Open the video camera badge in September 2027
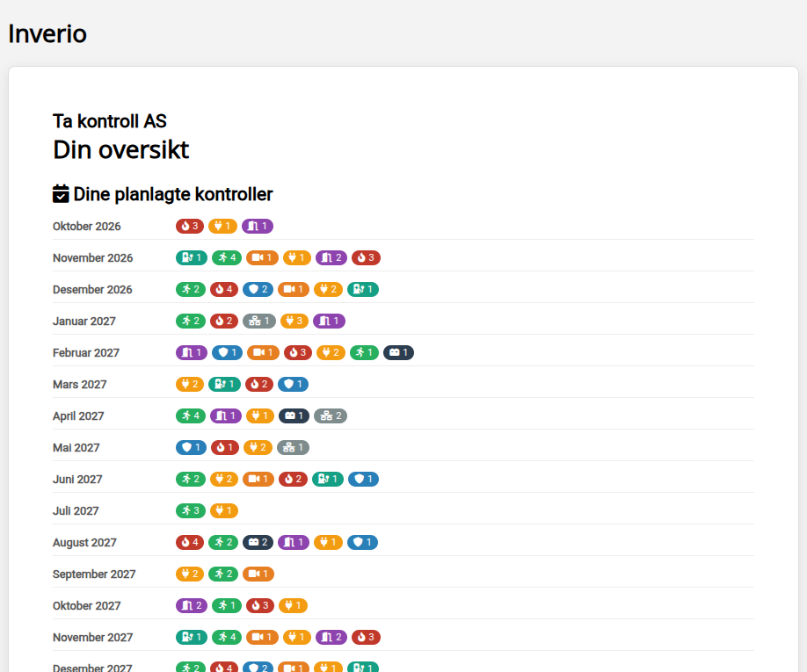 coord(258,574)
